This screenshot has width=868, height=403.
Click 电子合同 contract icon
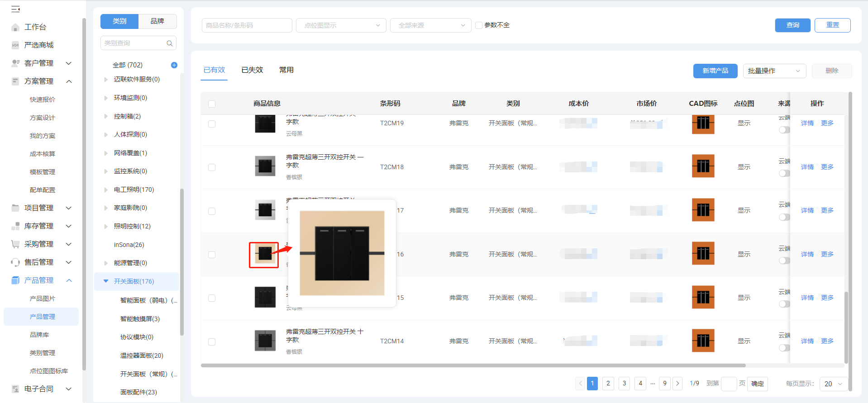(15, 389)
